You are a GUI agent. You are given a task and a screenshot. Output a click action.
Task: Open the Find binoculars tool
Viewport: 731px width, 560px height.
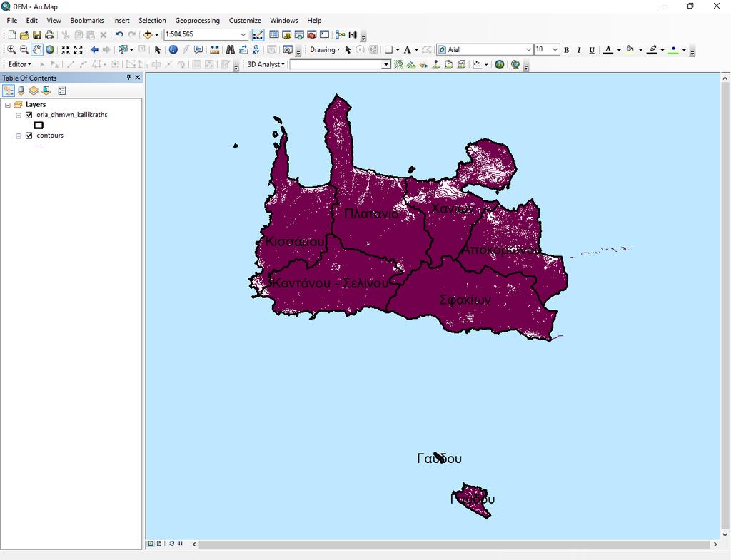pyautogui.click(x=231, y=49)
